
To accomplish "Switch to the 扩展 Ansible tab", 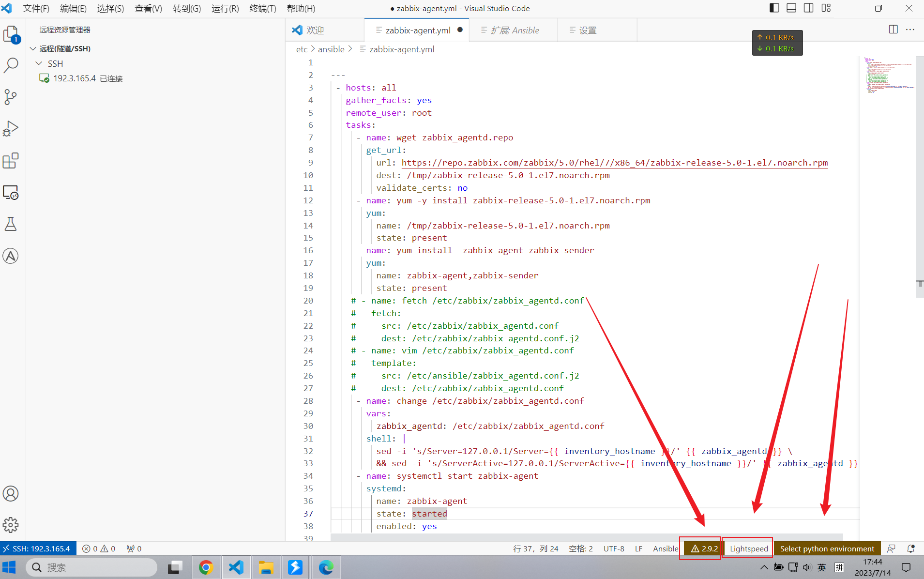I will pyautogui.click(x=514, y=30).
